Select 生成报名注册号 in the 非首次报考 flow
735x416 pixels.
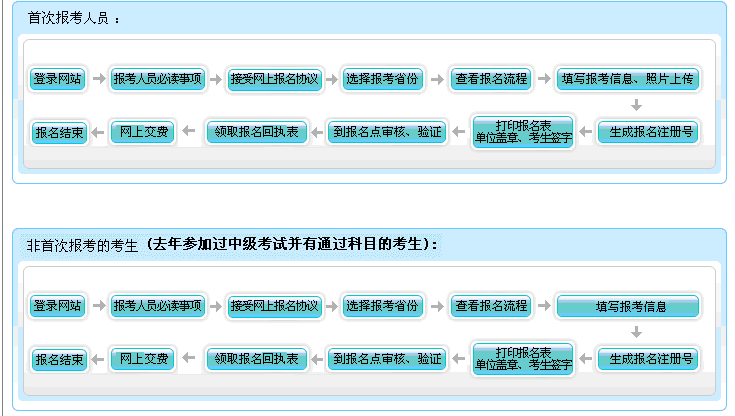click(646, 358)
